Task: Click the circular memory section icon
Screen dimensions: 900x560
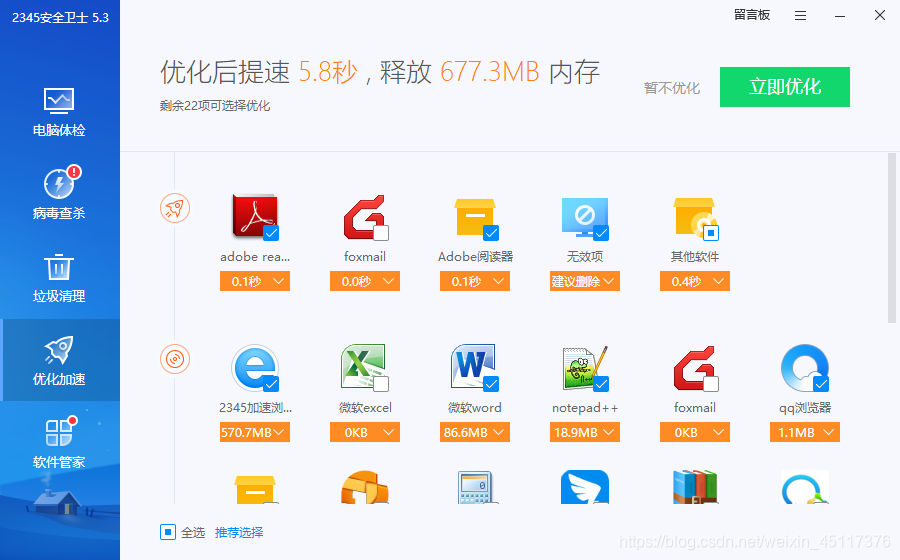Action: (x=174, y=359)
